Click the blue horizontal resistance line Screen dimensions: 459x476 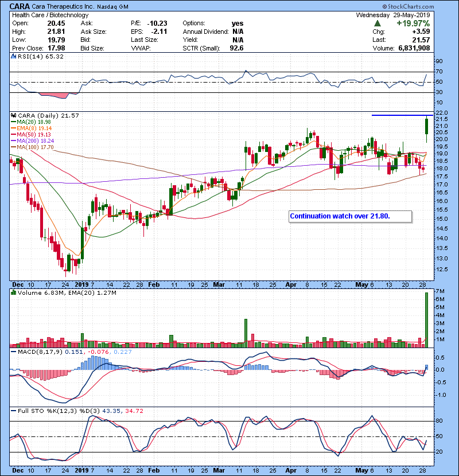[402, 115]
